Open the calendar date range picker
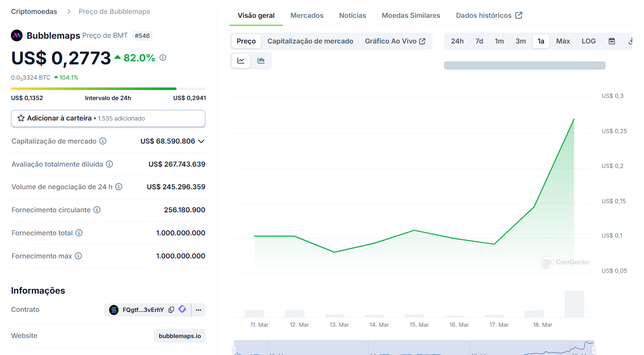 tap(612, 41)
